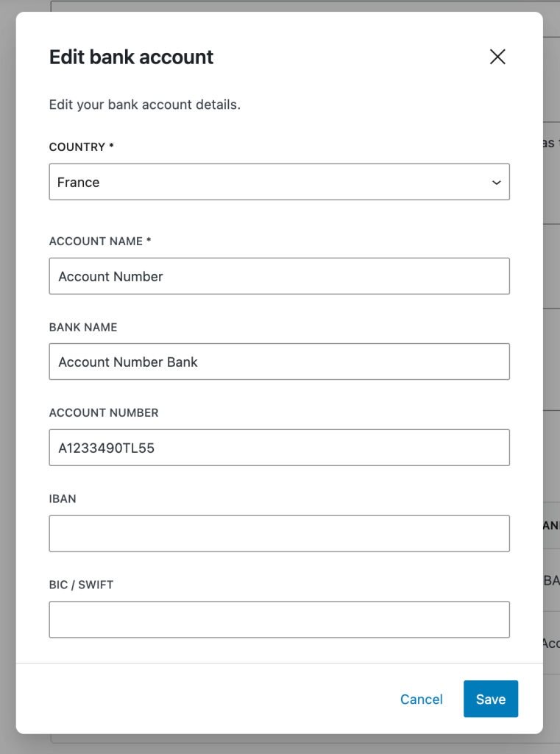The width and height of the screenshot is (560, 754).
Task: Open the Country dropdown showing France
Action: tap(278, 182)
